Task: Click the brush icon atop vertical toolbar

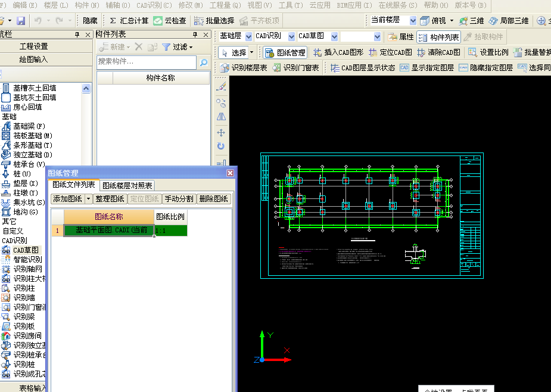Action: (x=221, y=86)
